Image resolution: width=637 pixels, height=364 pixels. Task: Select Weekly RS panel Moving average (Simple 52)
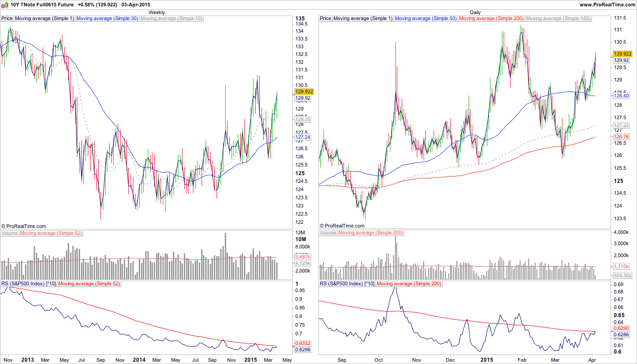tap(90, 283)
